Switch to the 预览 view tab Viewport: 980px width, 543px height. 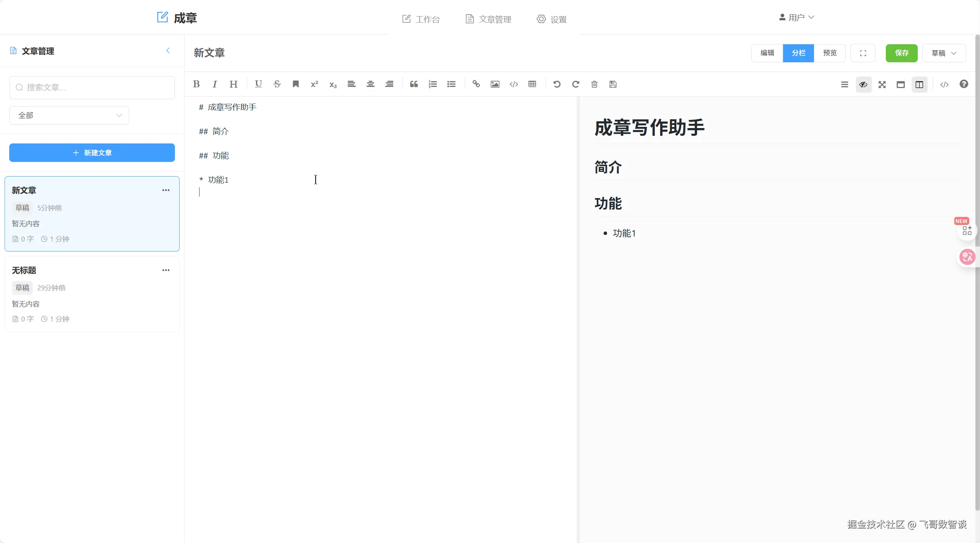click(830, 53)
